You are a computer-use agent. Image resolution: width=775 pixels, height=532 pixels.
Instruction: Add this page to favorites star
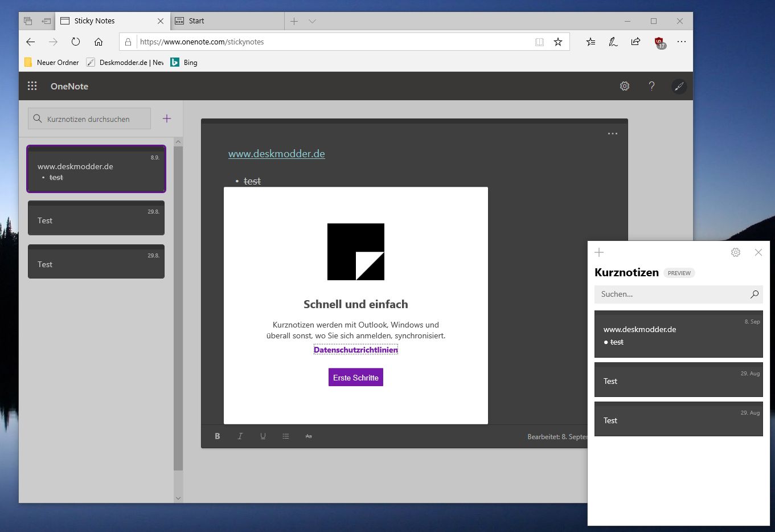tap(558, 42)
